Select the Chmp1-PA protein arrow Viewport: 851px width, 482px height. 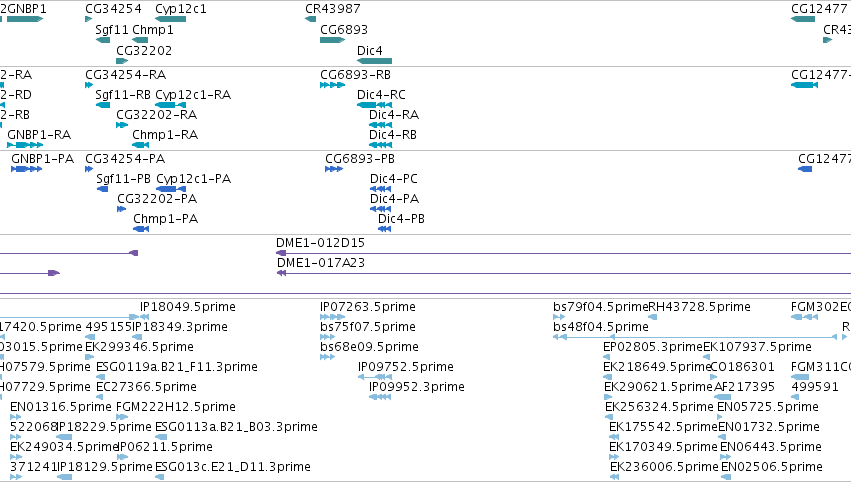tap(141, 229)
